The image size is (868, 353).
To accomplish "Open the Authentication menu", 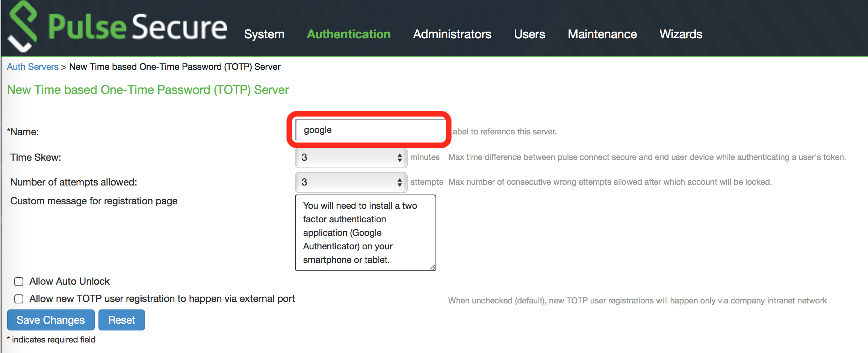I will (x=348, y=34).
